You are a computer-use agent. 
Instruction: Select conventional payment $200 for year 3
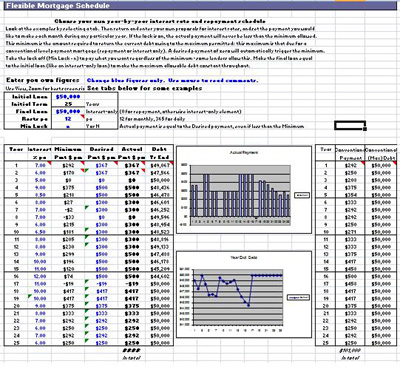click(351, 180)
